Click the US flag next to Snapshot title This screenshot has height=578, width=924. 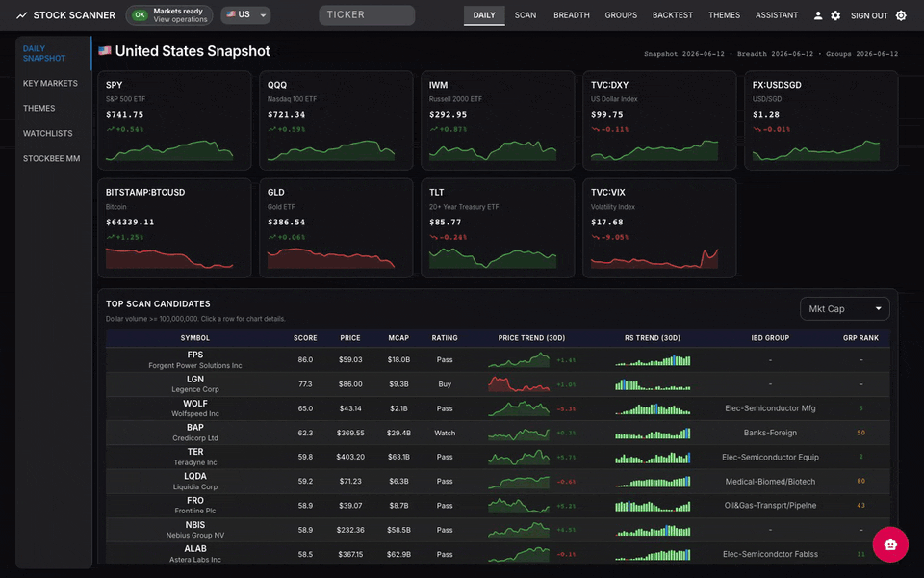(x=105, y=51)
